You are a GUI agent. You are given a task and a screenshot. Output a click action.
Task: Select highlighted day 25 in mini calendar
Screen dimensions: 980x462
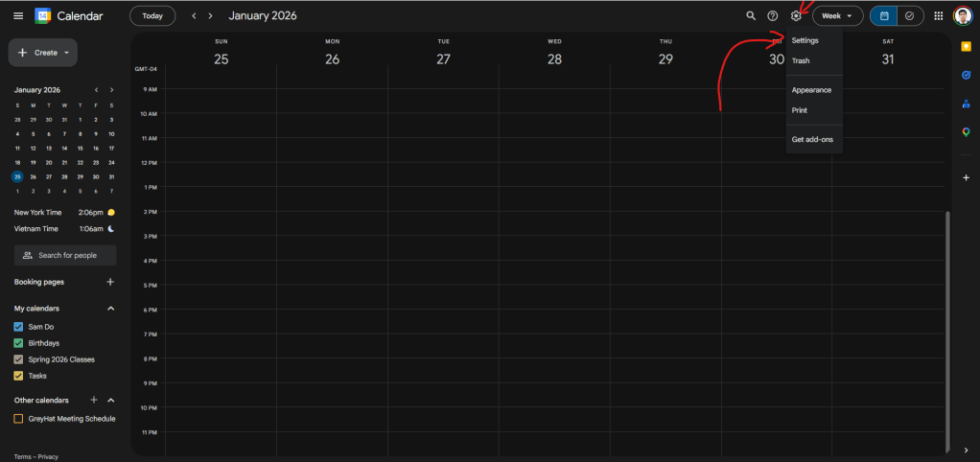coord(17,176)
